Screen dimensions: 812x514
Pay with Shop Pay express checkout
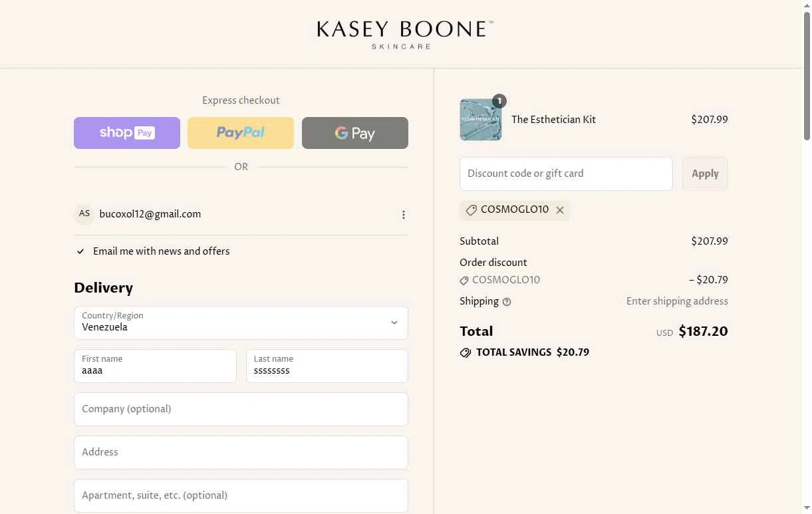(127, 133)
